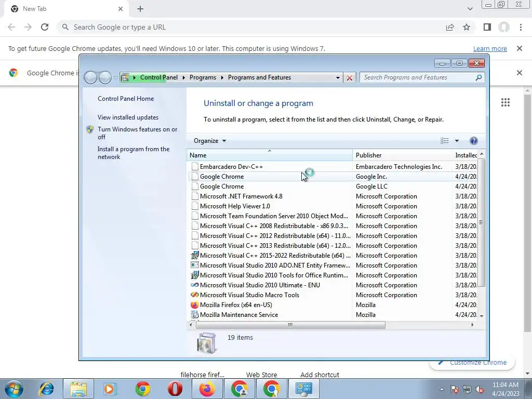The height and width of the screenshot is (399, 532).
Task: Click the Control Panel taskbar button
Action: (303, 389)
